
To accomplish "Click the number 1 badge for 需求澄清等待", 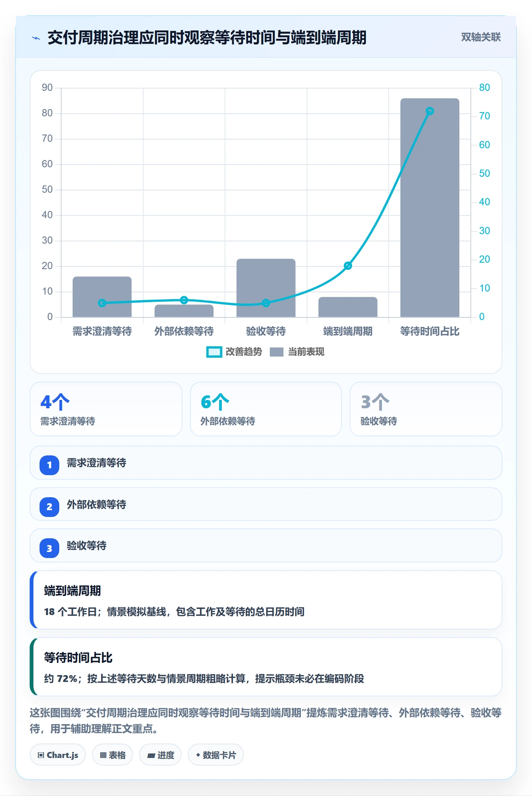I will pyautogui.click(x=49, y=465).
